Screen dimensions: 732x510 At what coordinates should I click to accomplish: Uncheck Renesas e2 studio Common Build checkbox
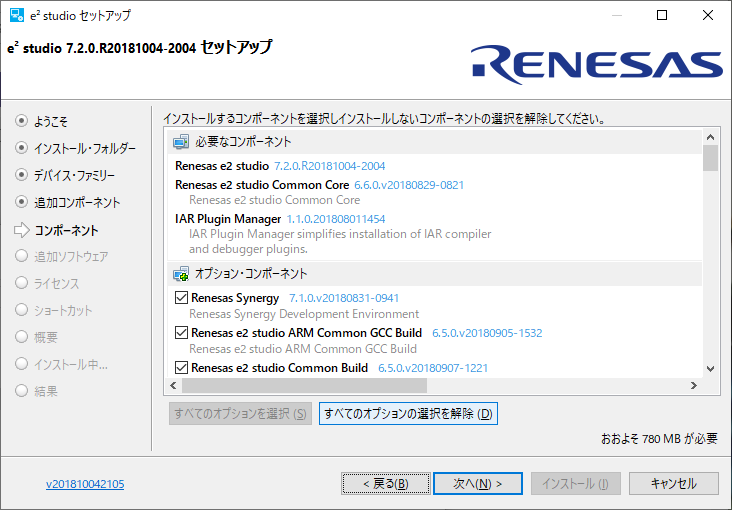181,368
